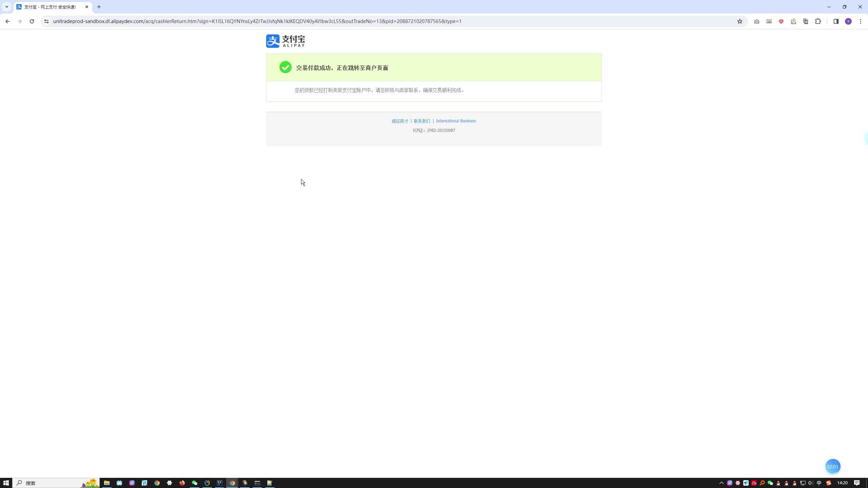This screenshot has width=868, height=488.
Task: Open the Windows notification center
Action: (x=857, y=483)
